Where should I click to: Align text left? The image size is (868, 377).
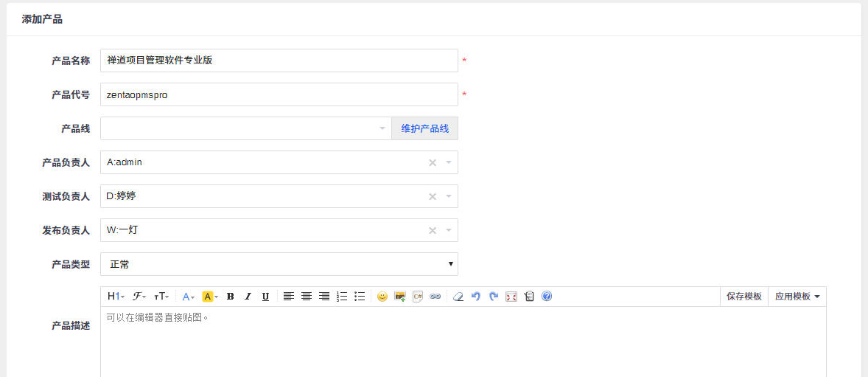click(288, 297)
